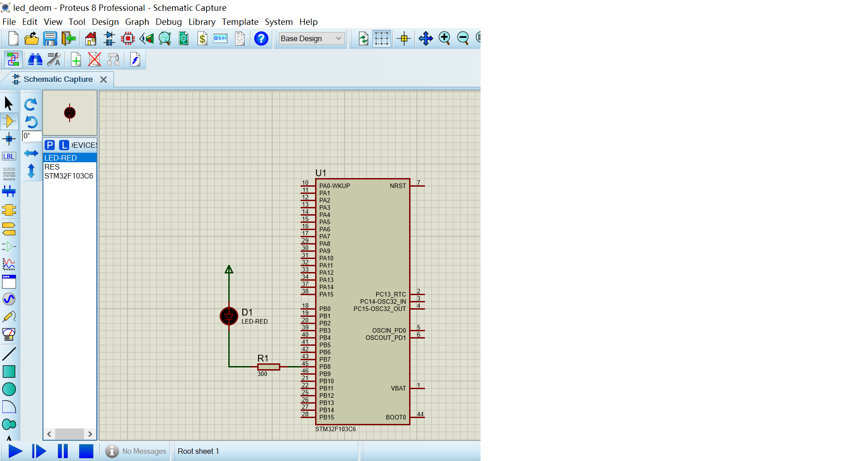Open 3D Visualizer icon
Screen dimensions: 868x461
[146, 38]
